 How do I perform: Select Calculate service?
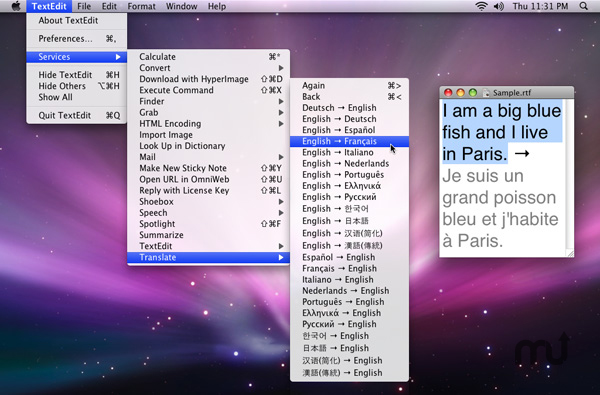(209, 57)
